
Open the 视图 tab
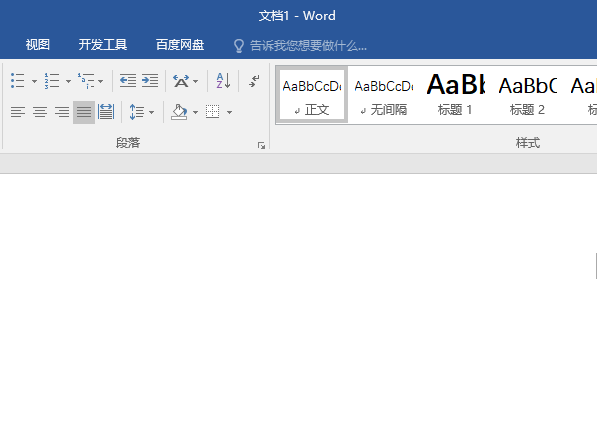click(x=38, y=45)
